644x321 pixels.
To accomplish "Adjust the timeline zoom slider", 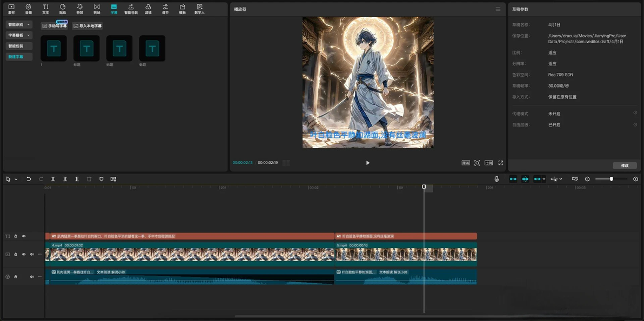I will (611, 179).
